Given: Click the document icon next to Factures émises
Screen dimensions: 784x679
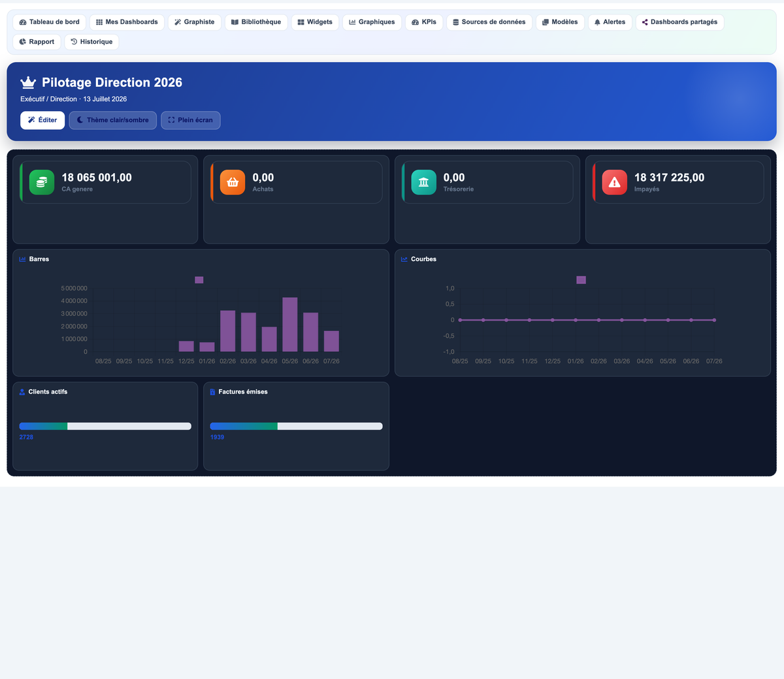Looking at the screenshot, I should pyautogui.click(x=212, y=392).
